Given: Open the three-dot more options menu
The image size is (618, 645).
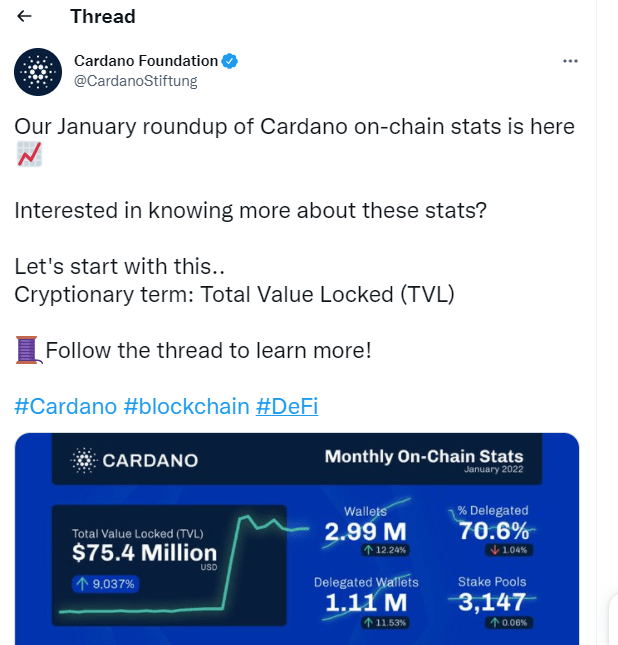Looking at the screenshot, I should point(570,61).
